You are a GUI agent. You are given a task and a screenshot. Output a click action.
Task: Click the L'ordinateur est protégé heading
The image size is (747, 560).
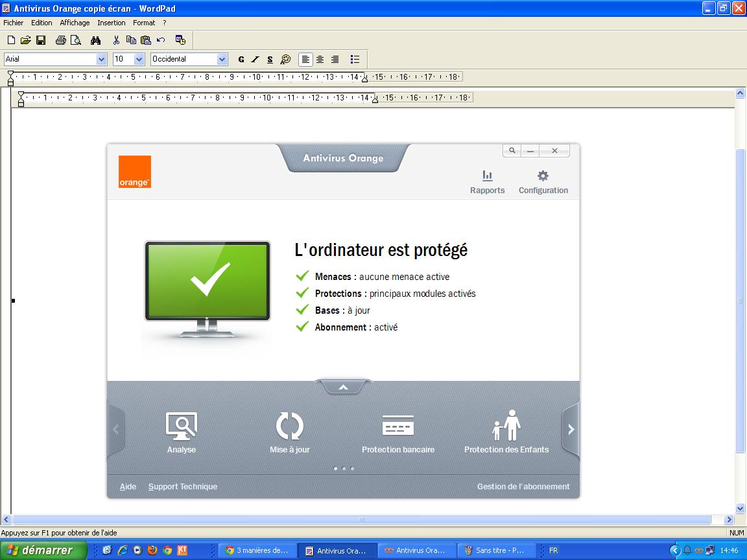(x=381, y=250)
